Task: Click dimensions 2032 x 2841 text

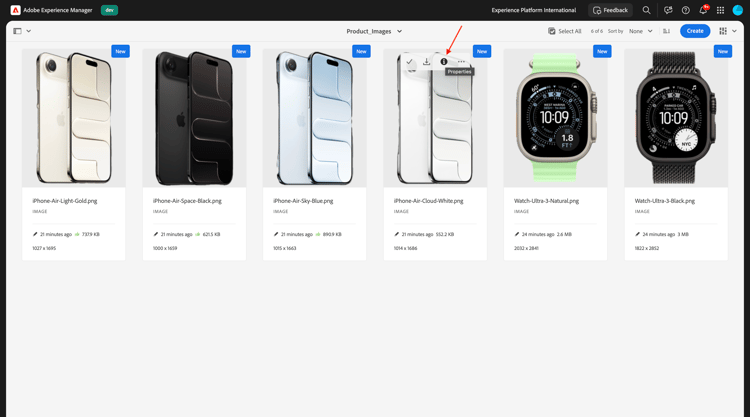Action: pyautogui.click(x=526, y=248)
